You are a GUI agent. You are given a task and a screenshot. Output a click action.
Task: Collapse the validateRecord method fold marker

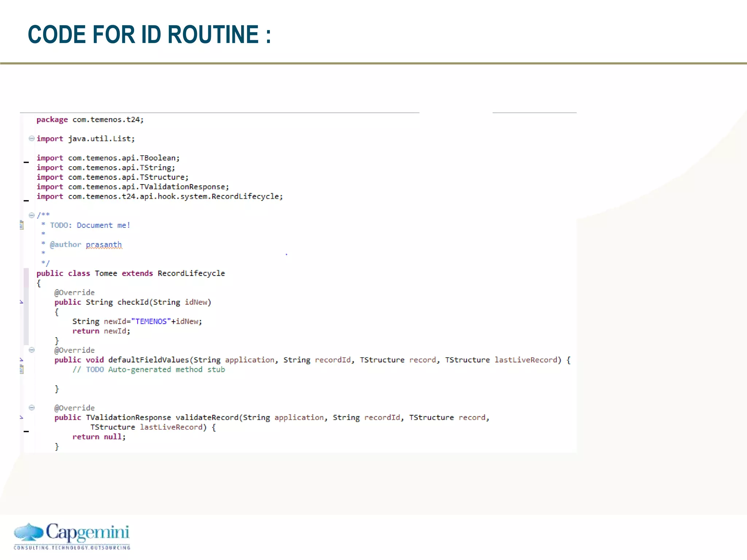point(32,408)
